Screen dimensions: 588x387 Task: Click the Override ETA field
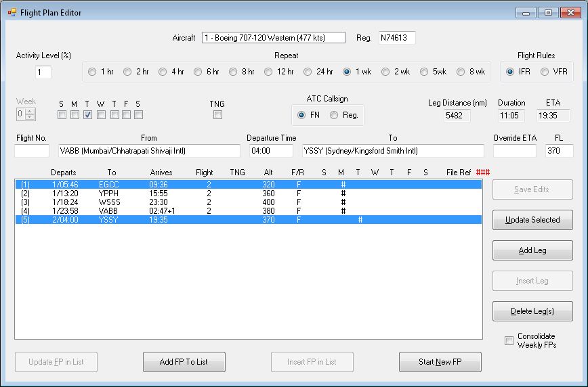(x=514, y=151)
